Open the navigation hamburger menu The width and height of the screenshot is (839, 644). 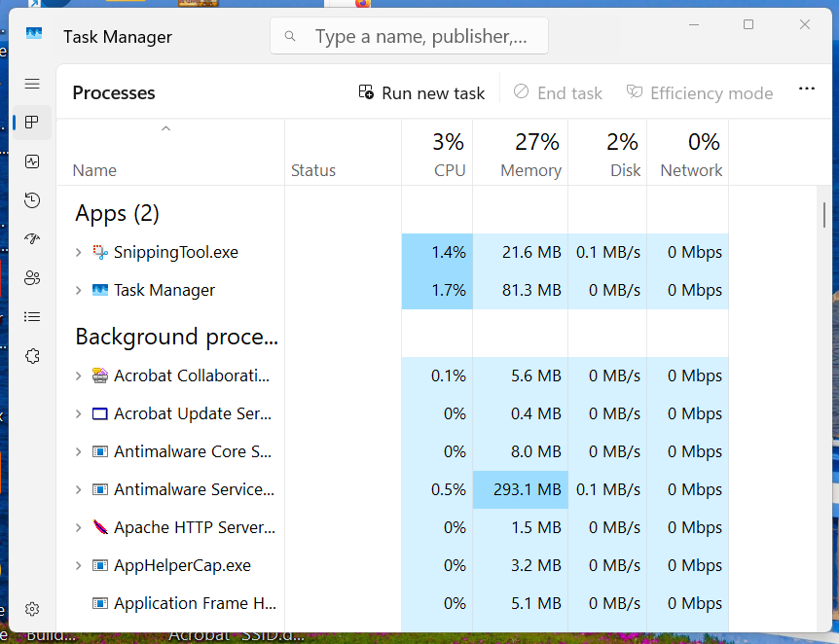coord(32,85)
